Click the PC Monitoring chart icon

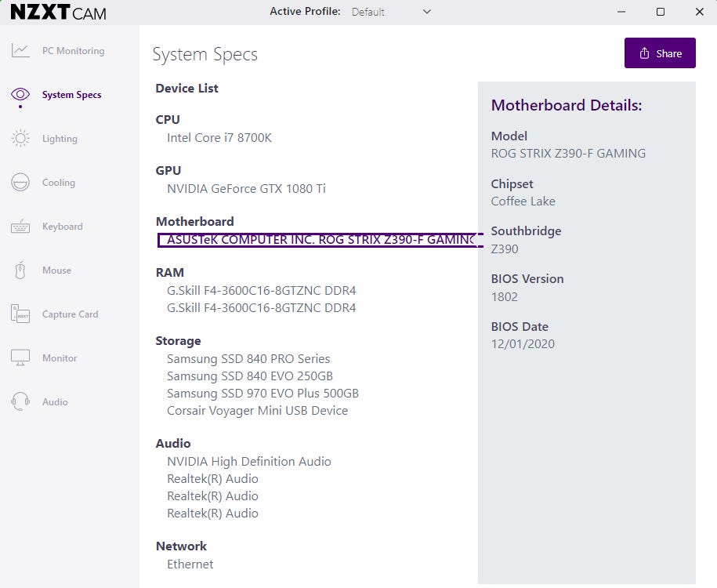tap(20, 51)
